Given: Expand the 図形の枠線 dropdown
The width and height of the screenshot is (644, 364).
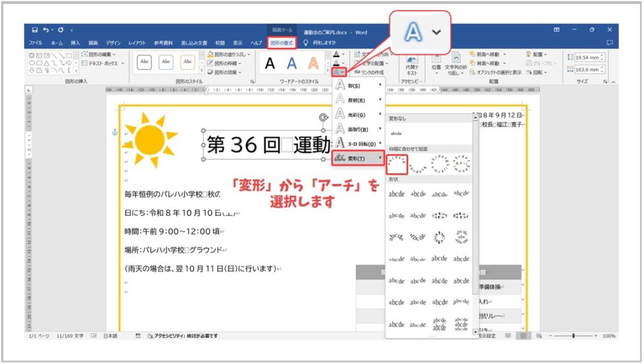Looking at the screenshot, I should tap(228, 62).
